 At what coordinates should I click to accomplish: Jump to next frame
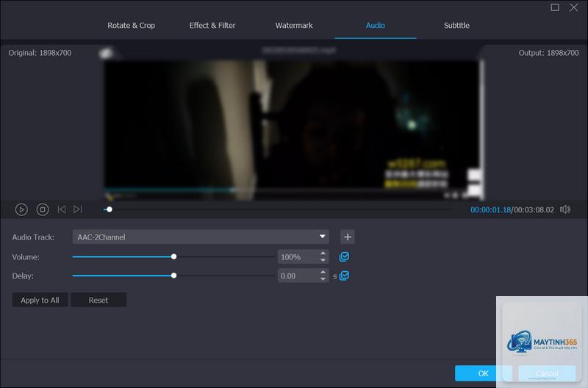78,209
